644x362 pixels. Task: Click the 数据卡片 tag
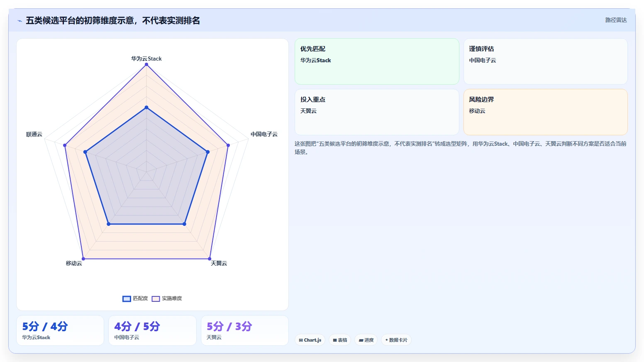tap(396, 340)
